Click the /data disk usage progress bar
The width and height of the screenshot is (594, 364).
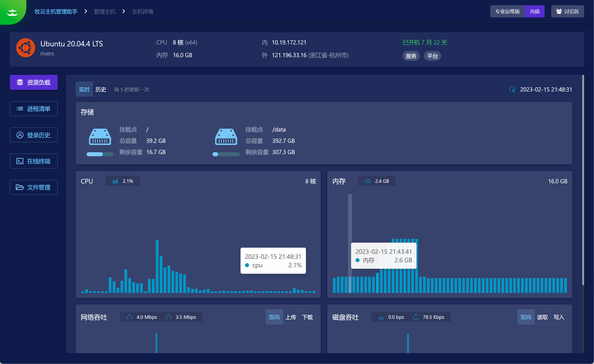click(226, 154)
